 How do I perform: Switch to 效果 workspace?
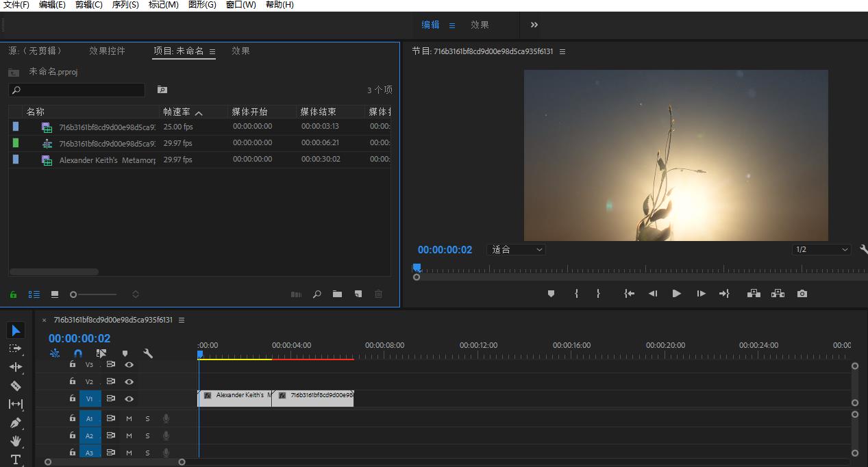(x=480, y=25)
